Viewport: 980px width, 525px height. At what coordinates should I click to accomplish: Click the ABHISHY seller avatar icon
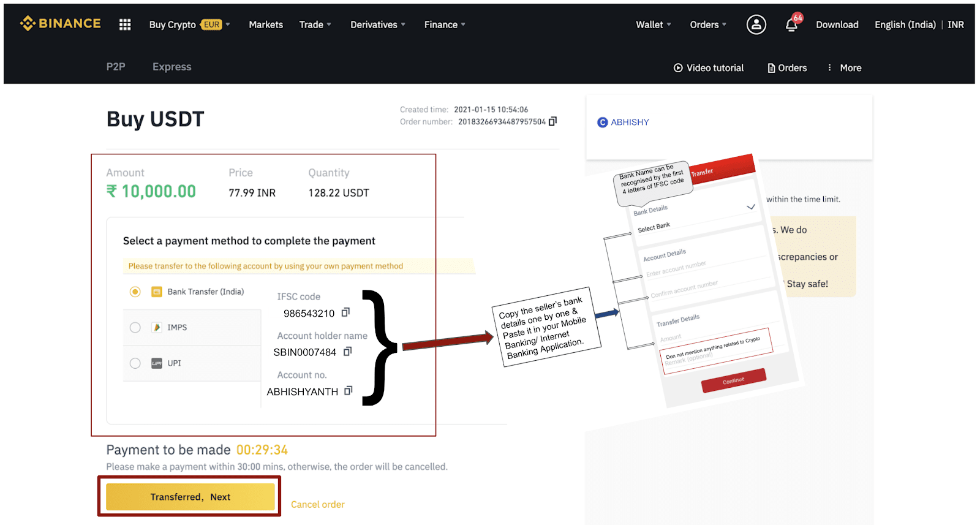pos(603,123)
